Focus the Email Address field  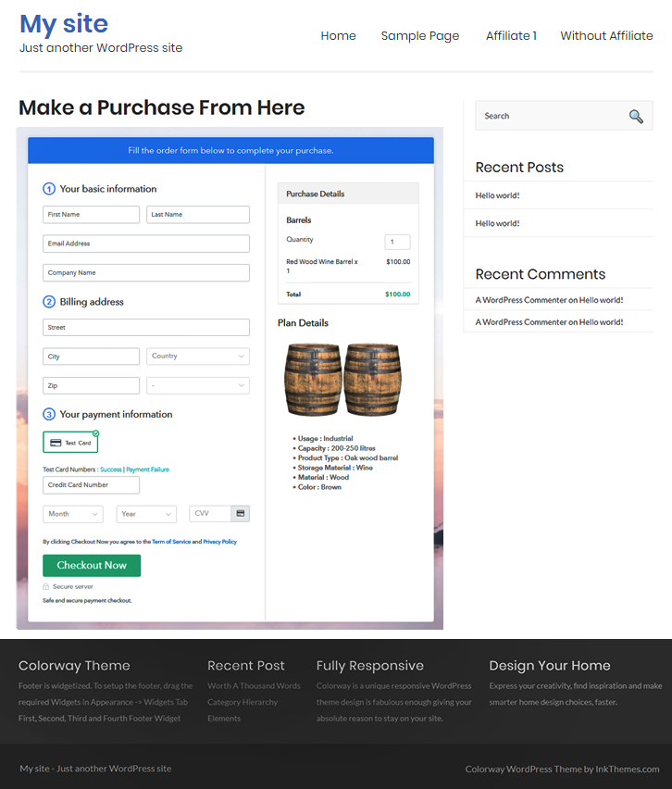point(145,244)
